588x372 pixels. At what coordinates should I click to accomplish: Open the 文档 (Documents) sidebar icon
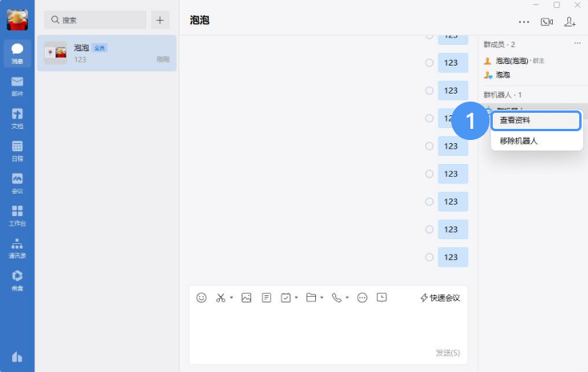click(x=17, y=118)
